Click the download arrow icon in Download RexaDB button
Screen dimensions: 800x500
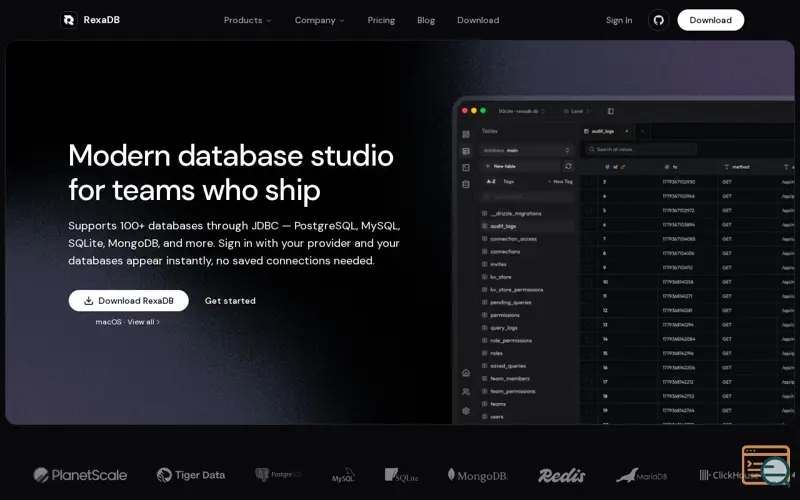[x=89, y=301]
